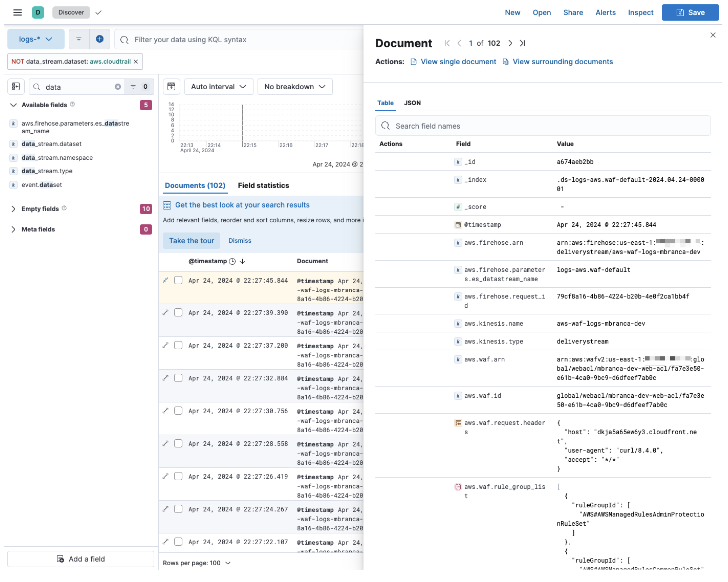
Task: Click the Save button in the top bar
Action: pyautogui.click(x=690, y=12)
